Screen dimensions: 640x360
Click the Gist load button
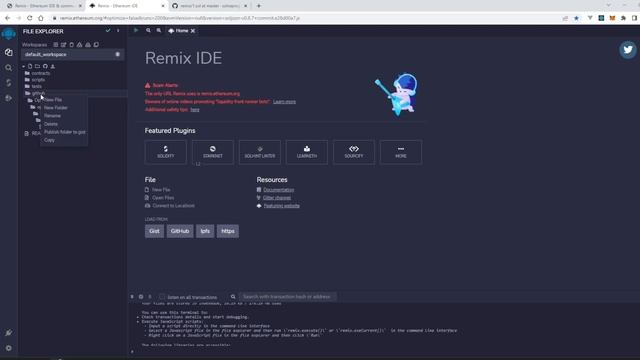[154, 231]
